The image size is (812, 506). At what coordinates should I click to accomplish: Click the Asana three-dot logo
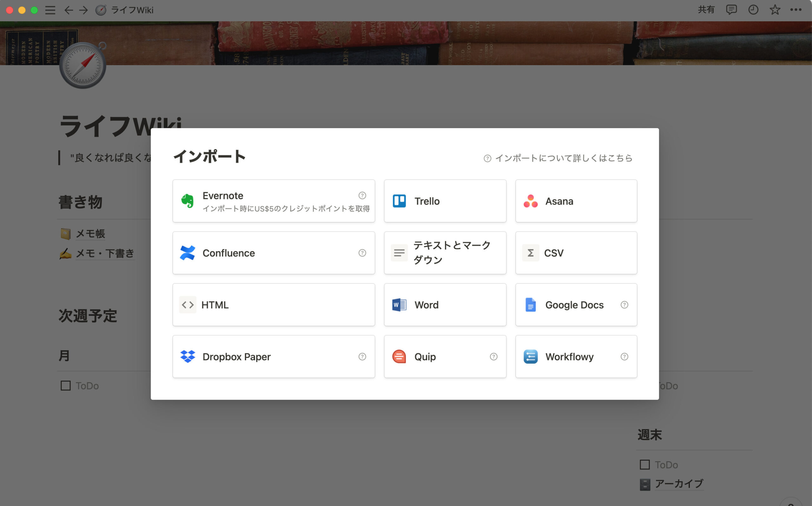click(531, 201)
